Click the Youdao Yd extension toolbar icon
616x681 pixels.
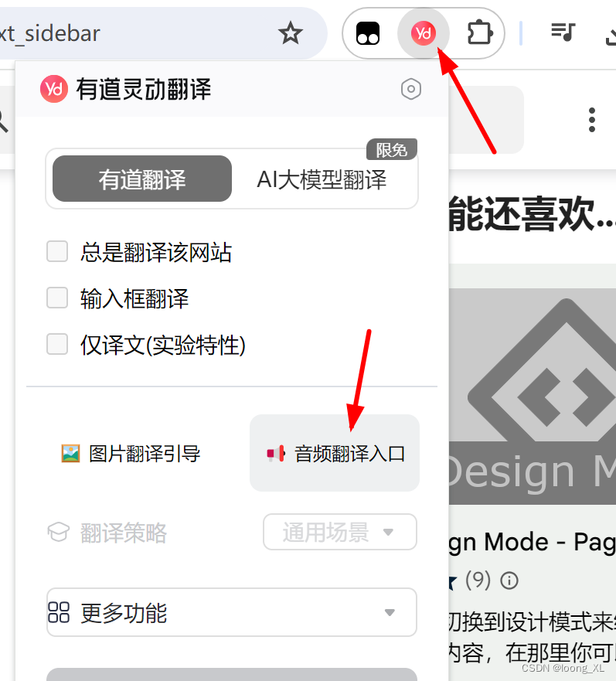click(423, 33)
